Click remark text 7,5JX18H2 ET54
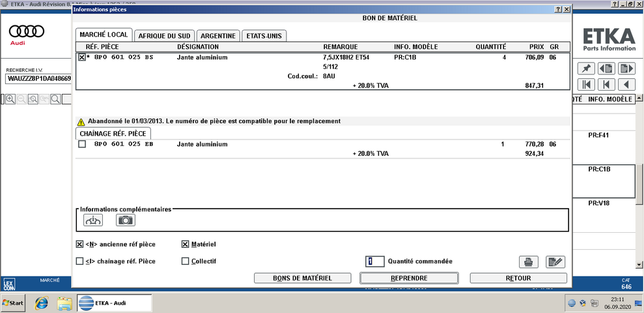This screenshot has width=644, height=313. coord(346,57)
